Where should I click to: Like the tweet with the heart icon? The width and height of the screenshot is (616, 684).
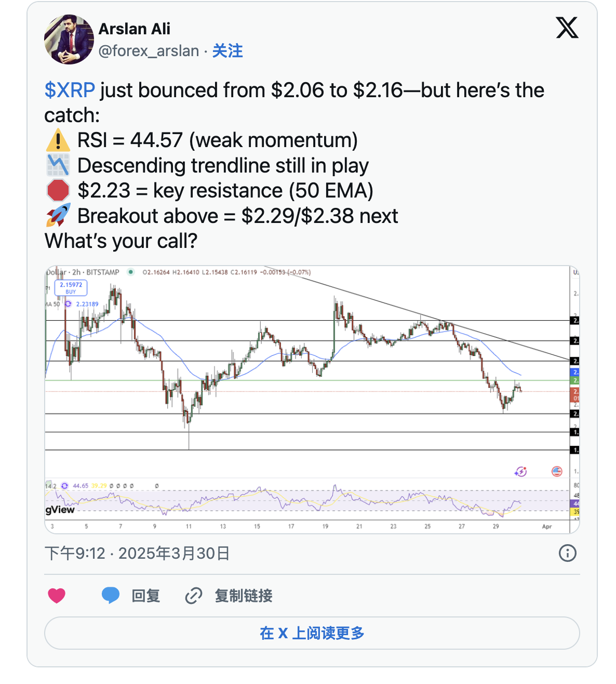click(57, 596)
